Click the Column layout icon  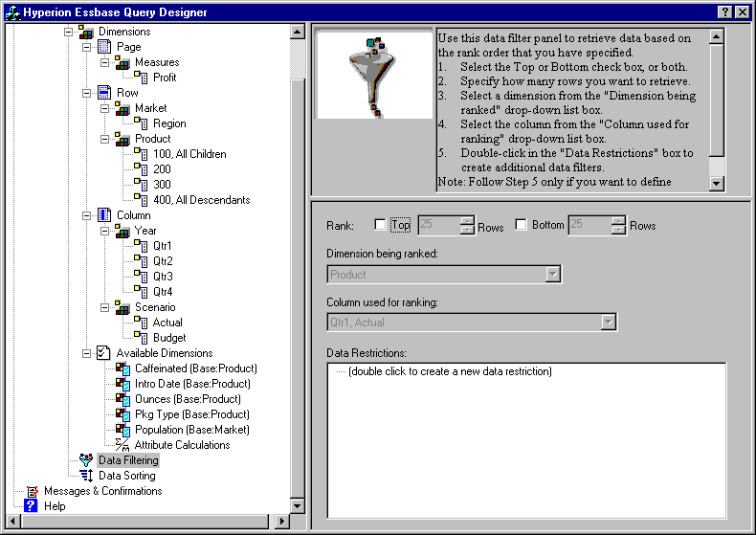tap(104, 215)
